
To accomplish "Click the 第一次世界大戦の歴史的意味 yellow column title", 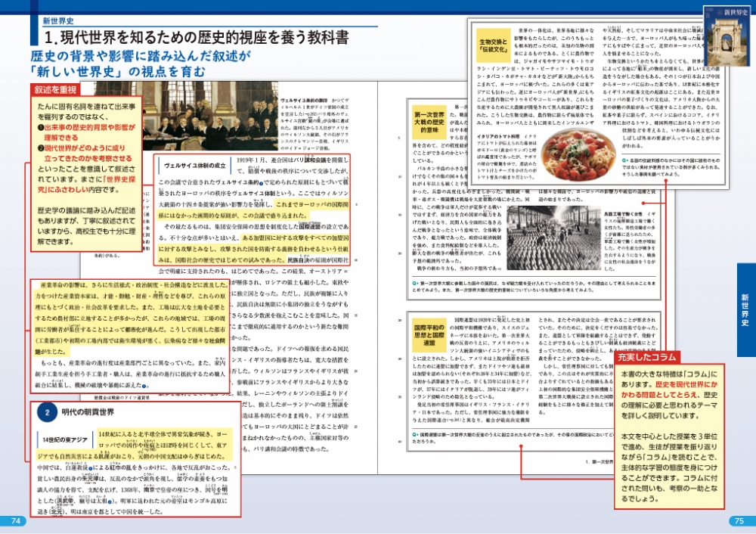I will (429, 123).
